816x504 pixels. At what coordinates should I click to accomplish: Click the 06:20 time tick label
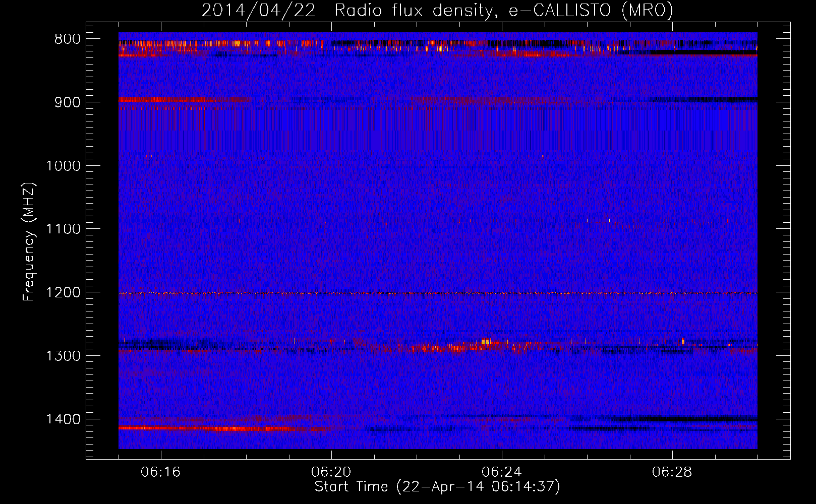(331, 472)
